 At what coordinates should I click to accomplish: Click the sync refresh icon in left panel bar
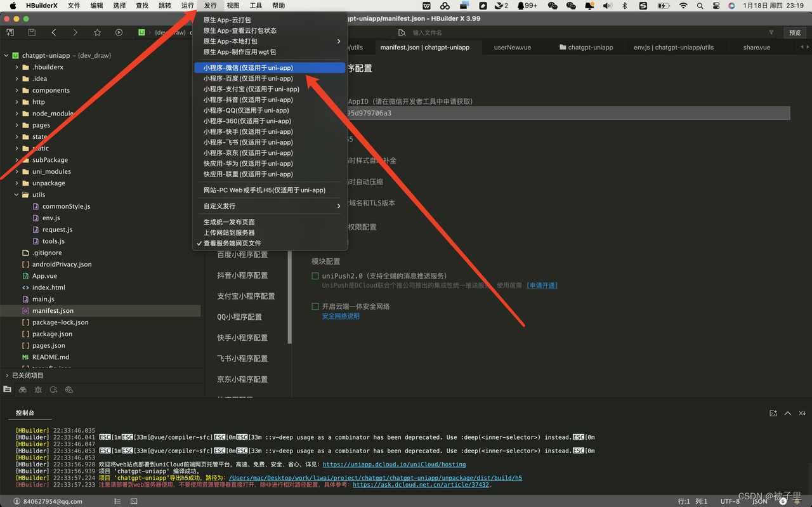coord(54,390)
